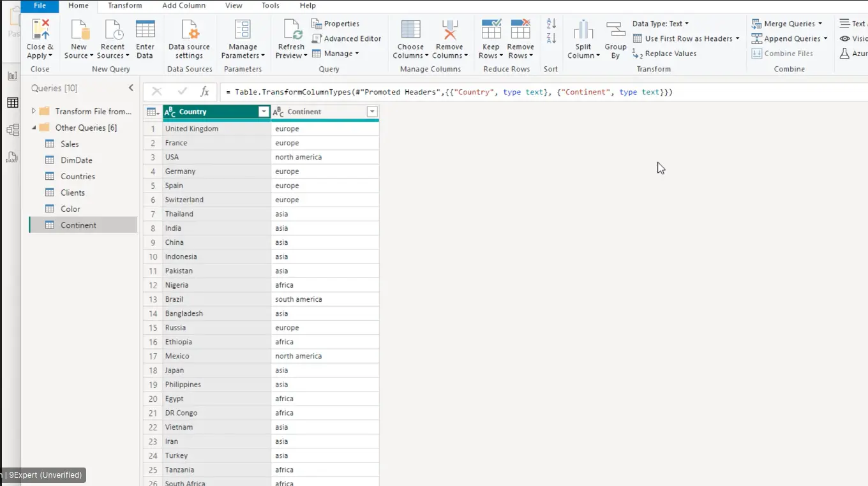
Task: Open the Add Column tab
Action: [x=184, y=6]
